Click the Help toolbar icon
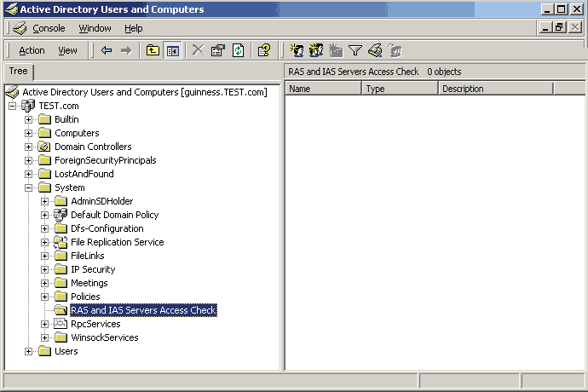The height and width of the screenshot is (392, 588). [x=264, y=50]
